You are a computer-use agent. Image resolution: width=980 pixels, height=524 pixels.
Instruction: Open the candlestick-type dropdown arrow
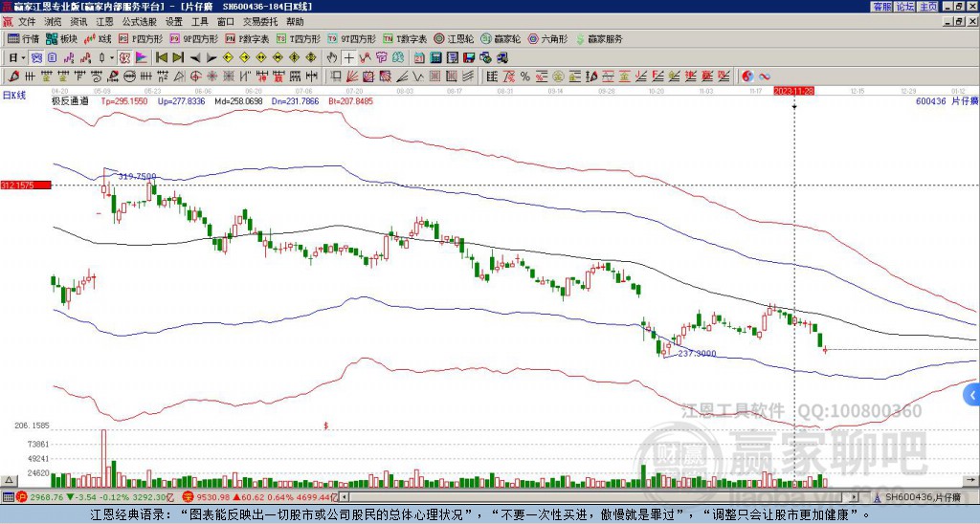pos(112,58)
